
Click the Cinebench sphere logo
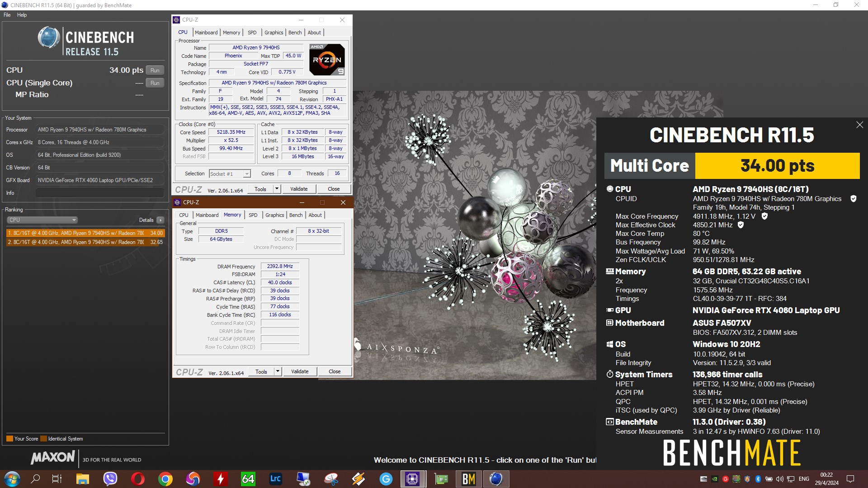point(48,38)
